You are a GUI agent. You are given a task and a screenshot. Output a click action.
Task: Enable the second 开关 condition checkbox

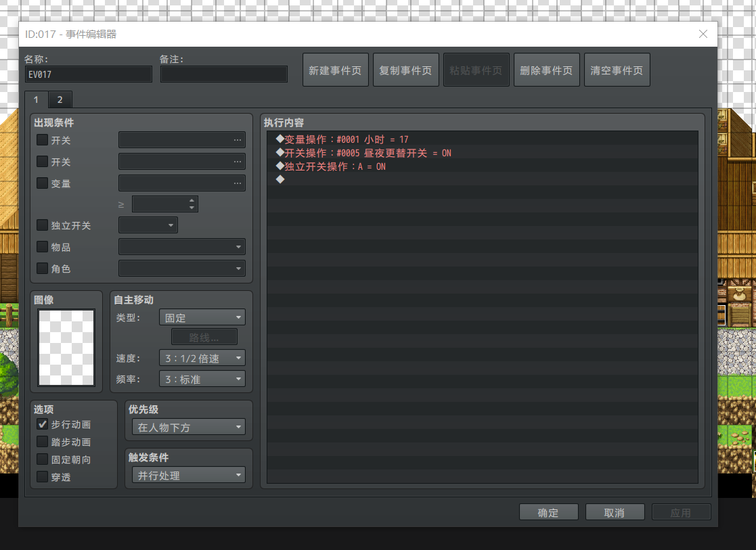pos(43,162)
